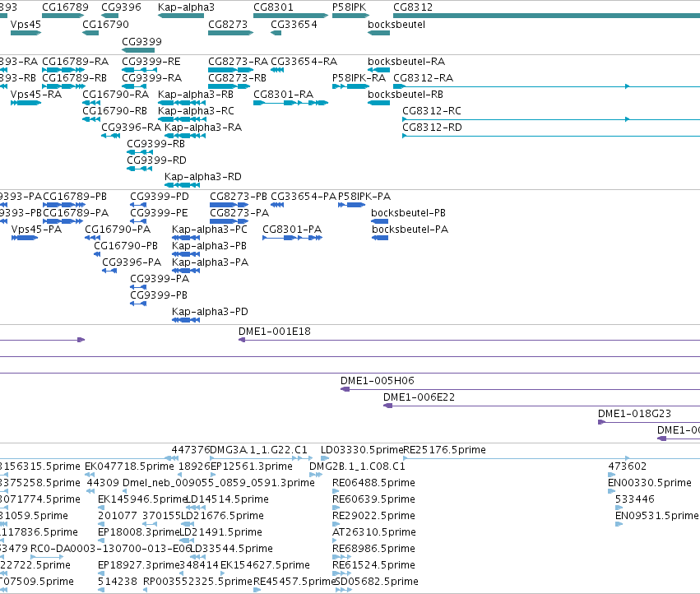Click protein CG9399-PD label
700x594 pixels.
tap(160, 197)
